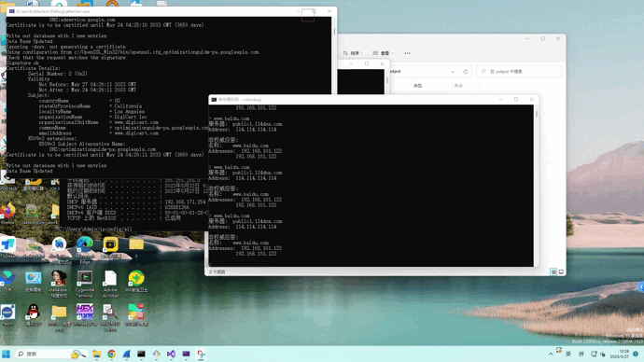This screenshot has height=362, width=644.
Task: Open the Windows Start menu
Action: pyautogui.click(x=6, y=354)
